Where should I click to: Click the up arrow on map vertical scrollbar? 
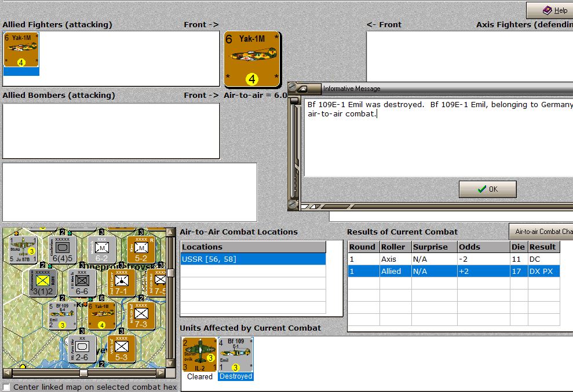pyautogui.click(x=170, y=232)
